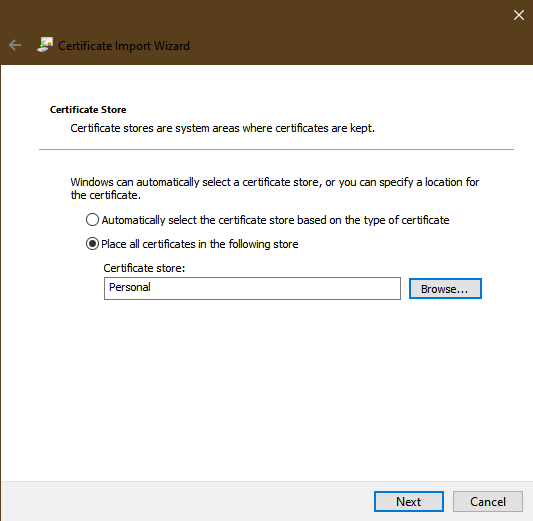Cancel the certificate import
Screen dimensions: 533x521
tap(488, 501)
